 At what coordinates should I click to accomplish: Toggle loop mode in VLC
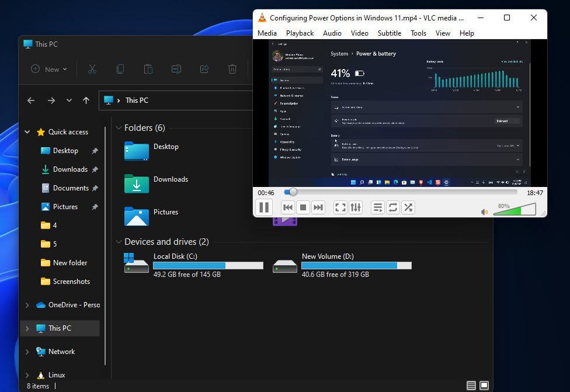click(x=393, y=207)
